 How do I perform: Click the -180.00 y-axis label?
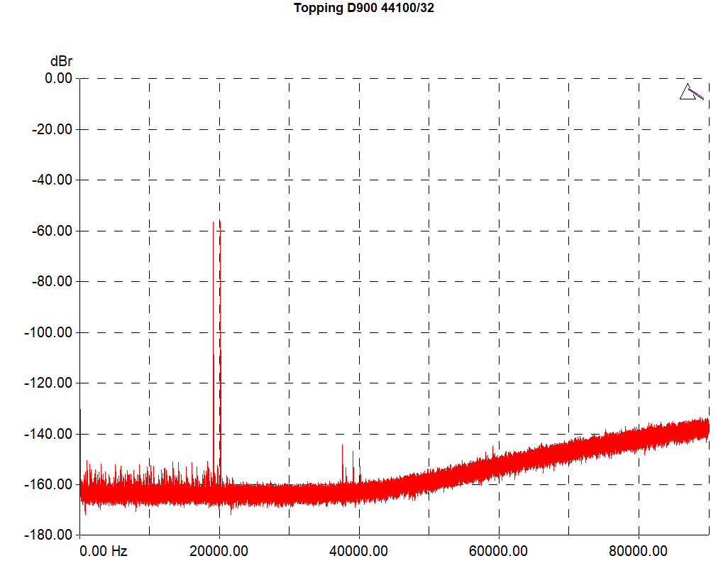coord(49,535)
